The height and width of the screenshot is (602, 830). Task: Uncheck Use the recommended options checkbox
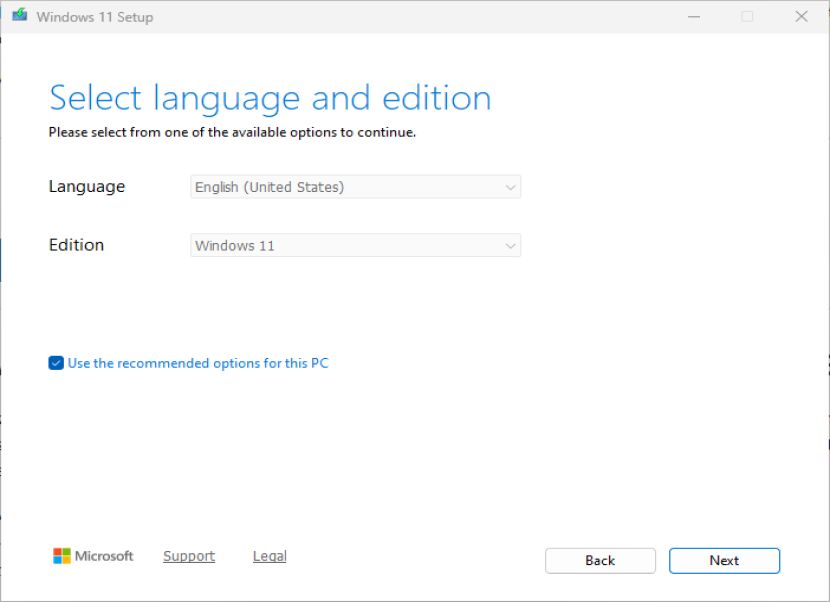[x=56, y=363]
